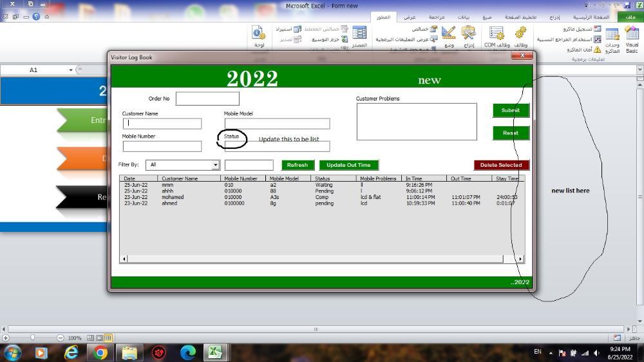
Task: Click the Order No input field
Action: point(207,99)
